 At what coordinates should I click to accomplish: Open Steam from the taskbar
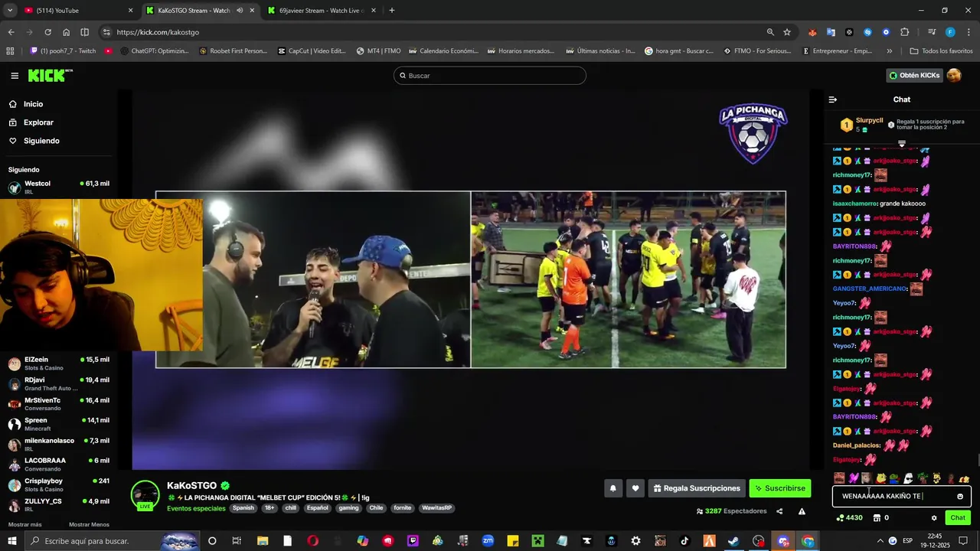pyautogui.click(x=733, y=541)
